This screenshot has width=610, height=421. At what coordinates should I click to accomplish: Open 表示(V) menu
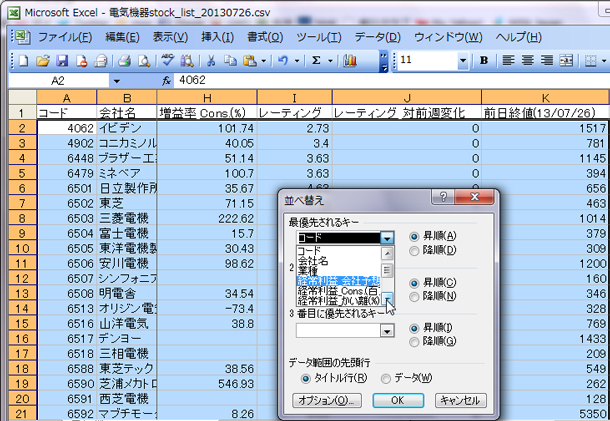170,37
